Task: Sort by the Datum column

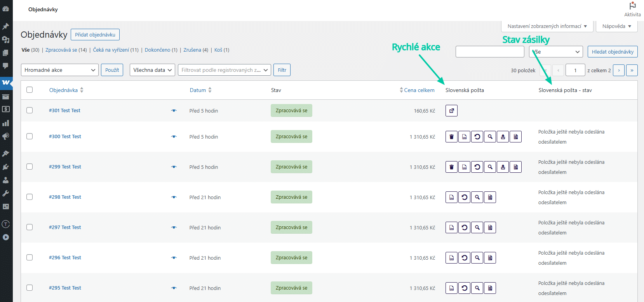Action: point(200,90)
